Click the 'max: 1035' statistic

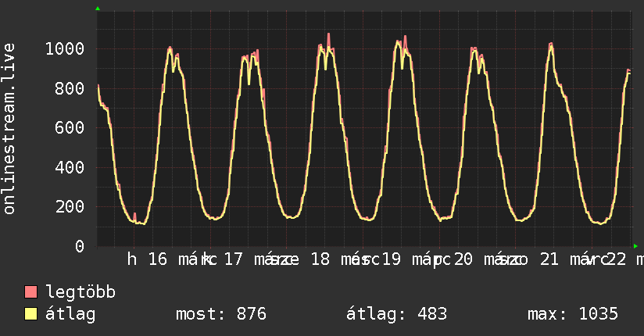[573, 315]
